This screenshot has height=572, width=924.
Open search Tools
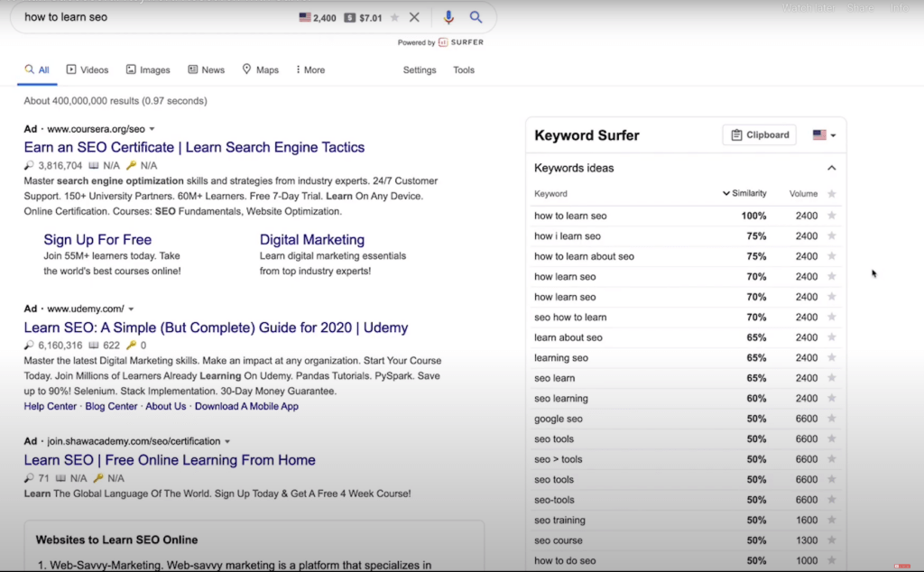[464, 69]
